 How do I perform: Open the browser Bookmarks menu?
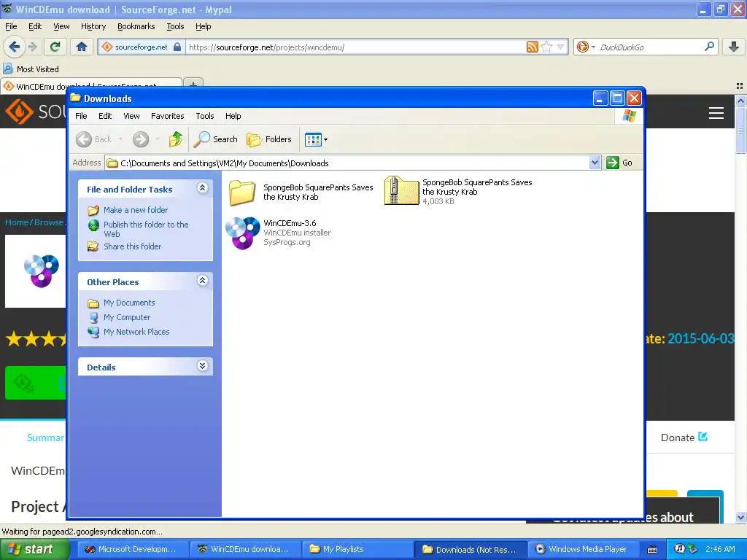pos(136,26)
